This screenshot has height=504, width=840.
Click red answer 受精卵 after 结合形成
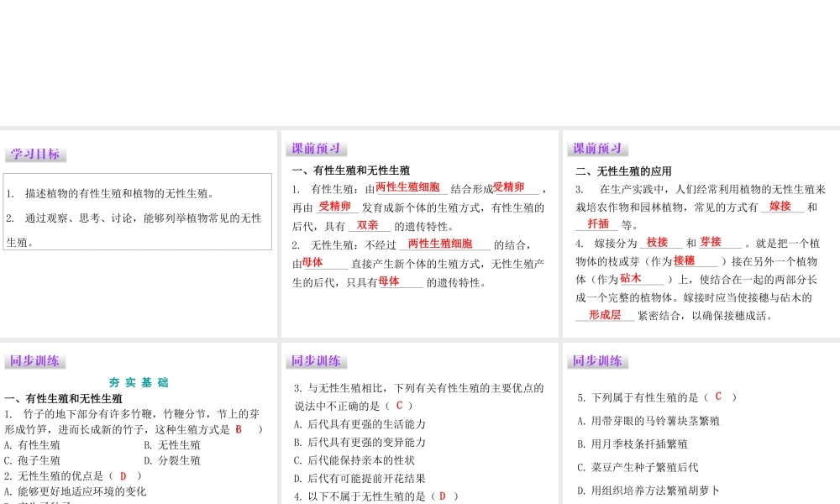(508, 187)
